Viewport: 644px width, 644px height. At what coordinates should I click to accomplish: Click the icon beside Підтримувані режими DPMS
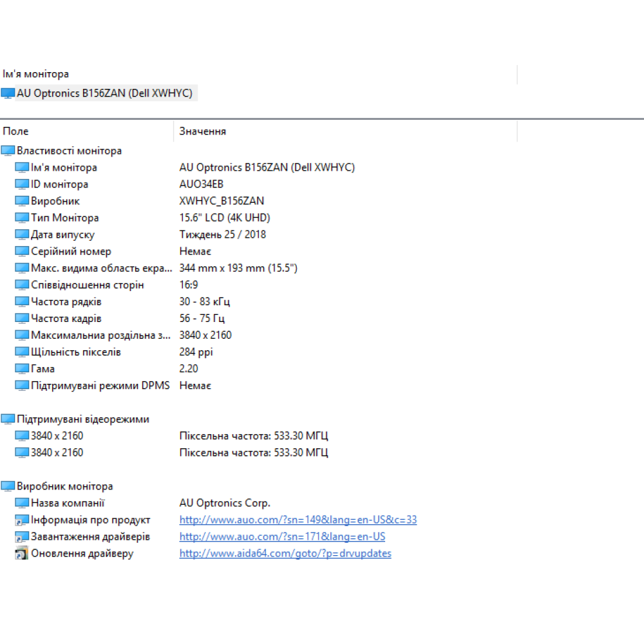tap(22, 386)
